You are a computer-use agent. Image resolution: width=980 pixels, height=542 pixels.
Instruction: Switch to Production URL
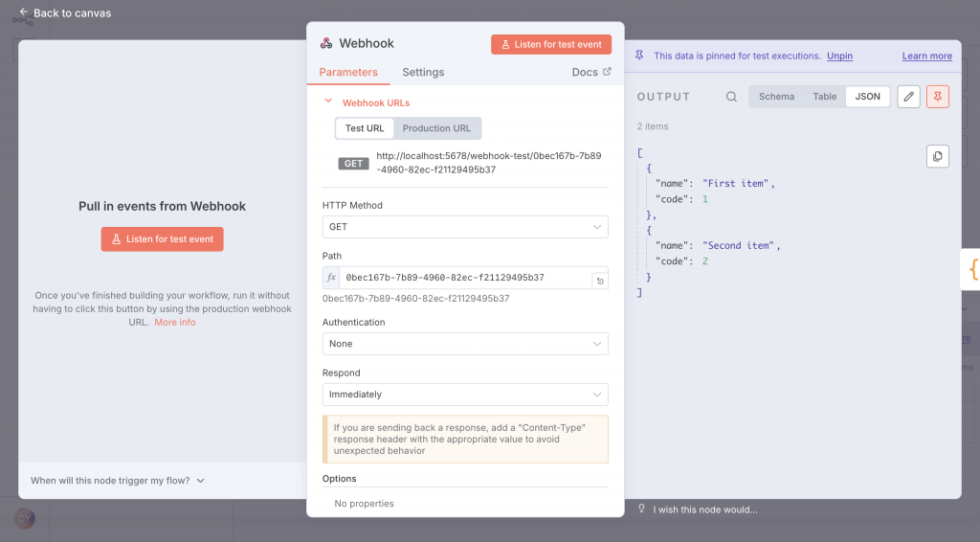[x=436, y=128]
